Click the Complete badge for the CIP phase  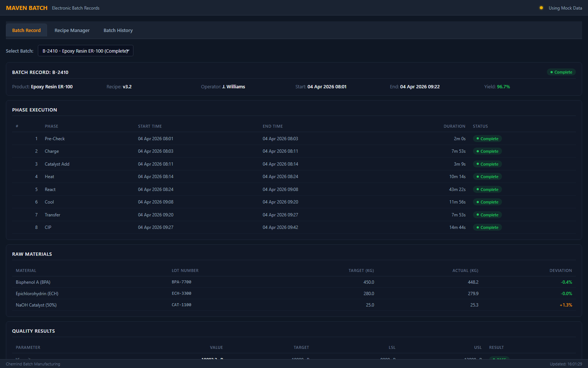tap(487, 227)
